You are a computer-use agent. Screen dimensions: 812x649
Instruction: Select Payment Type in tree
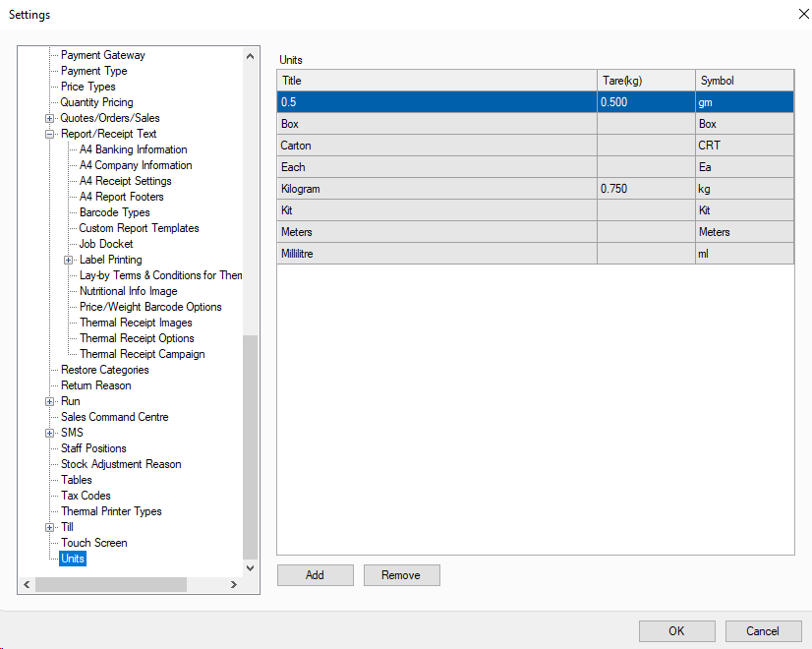[93, 71]
